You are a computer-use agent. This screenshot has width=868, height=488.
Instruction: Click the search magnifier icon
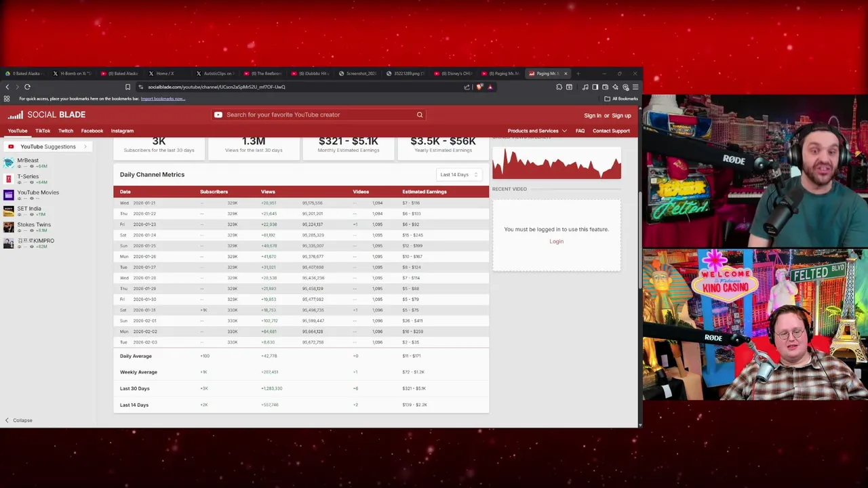pyautogui.click(x=420, y=115)
